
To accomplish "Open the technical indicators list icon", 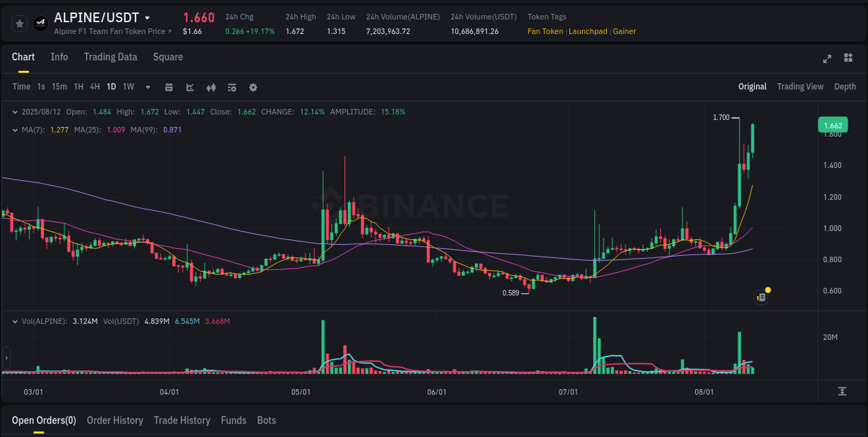I will [232, 87].
